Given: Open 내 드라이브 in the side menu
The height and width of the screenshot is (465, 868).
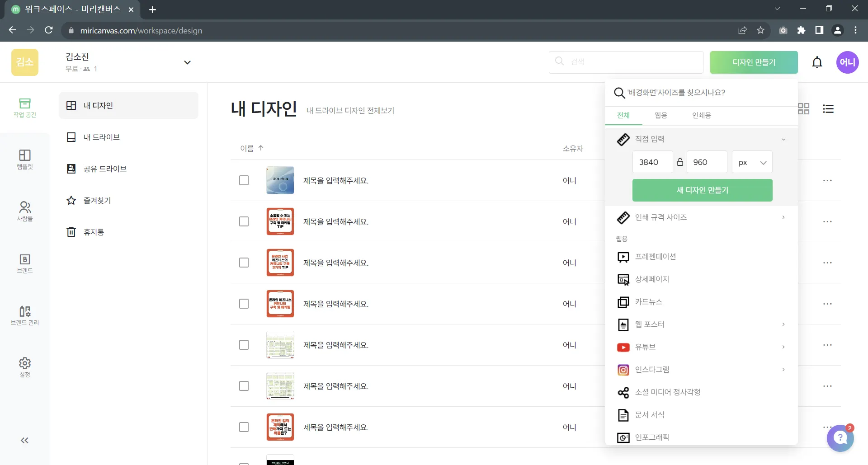Looking at the screenshot, I should pyautogui.click(x=129, y=137).
